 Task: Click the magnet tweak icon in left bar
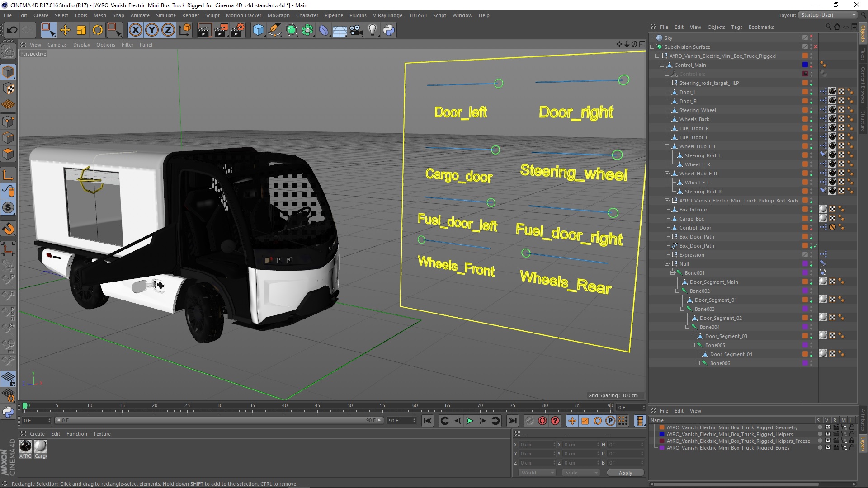coord(8,229)
